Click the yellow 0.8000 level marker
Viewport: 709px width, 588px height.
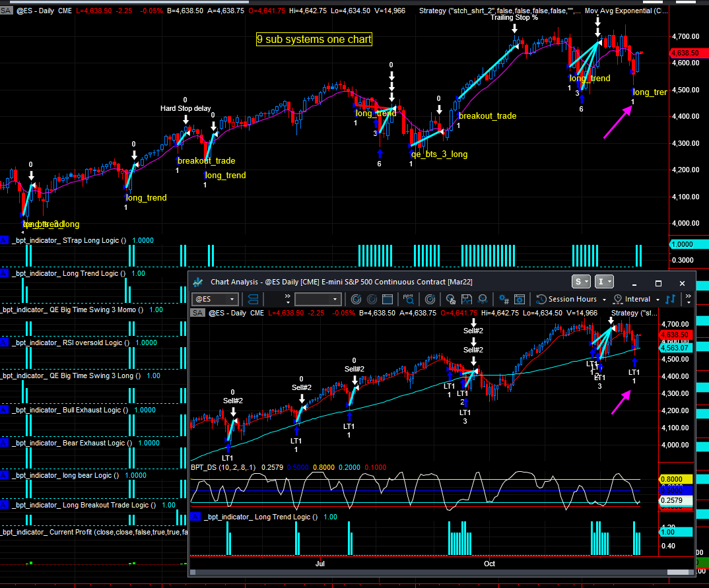(675, 479)
